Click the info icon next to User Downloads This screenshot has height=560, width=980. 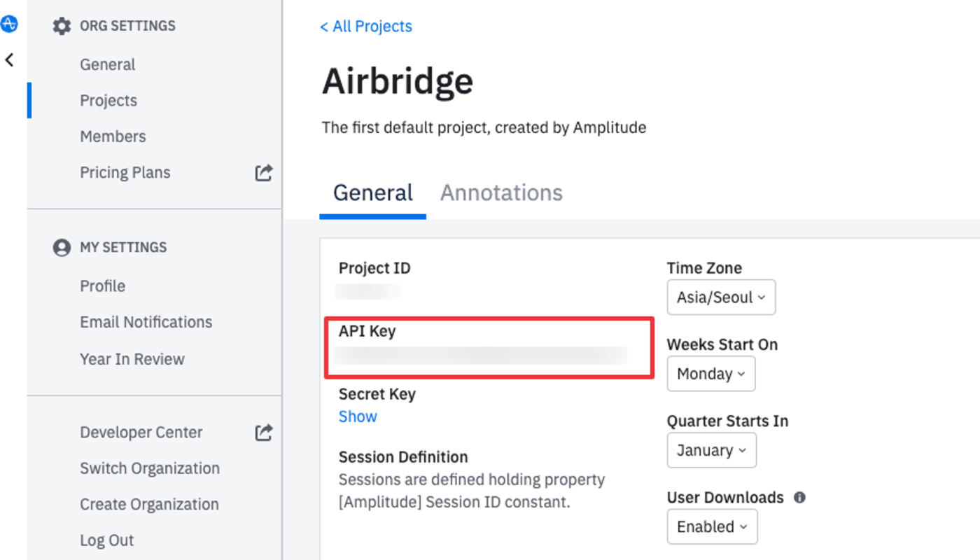800,497
